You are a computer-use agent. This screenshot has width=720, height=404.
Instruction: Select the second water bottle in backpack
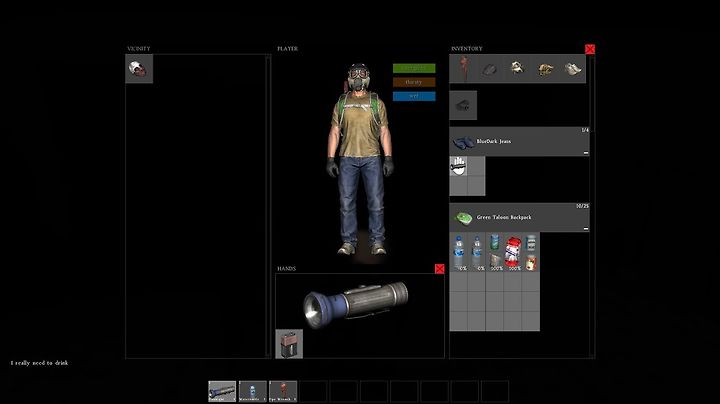[x=477, y=252]
